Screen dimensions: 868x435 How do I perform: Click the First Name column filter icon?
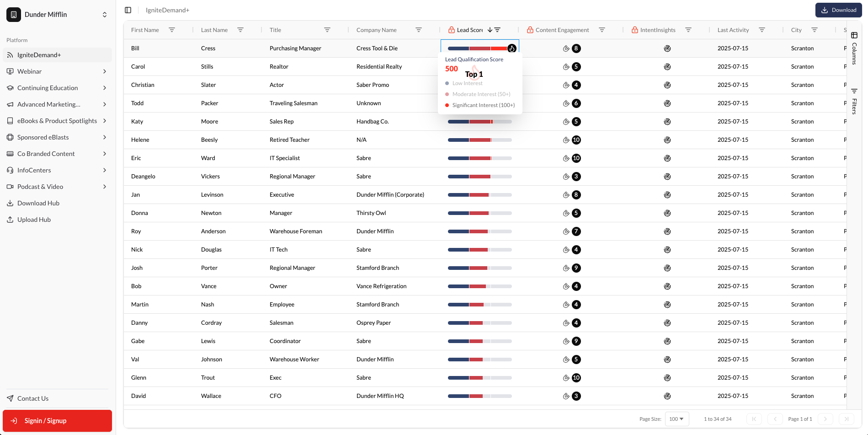tap(172, 30)
